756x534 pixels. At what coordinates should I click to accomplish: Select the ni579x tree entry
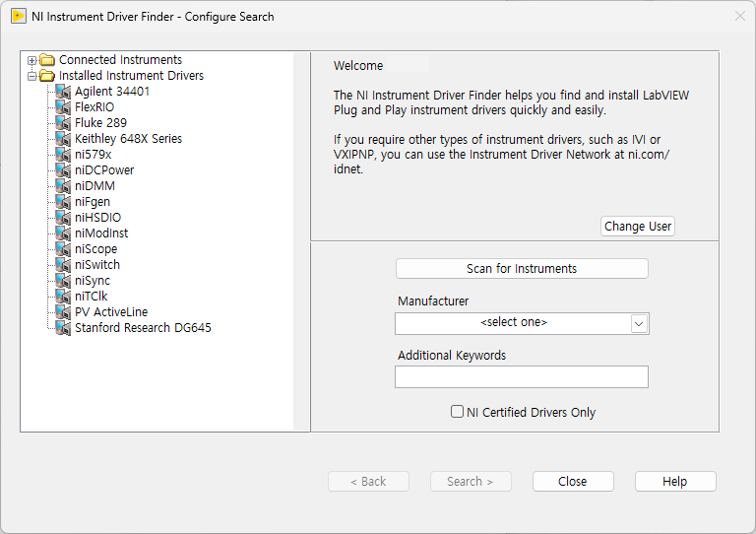(94, 155)
